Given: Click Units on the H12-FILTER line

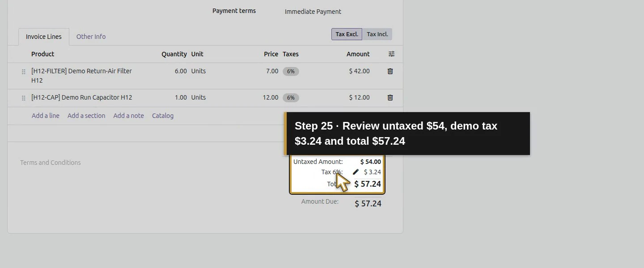Looking at the screenshot, I should pyautogui.click(x=199, y=71).
